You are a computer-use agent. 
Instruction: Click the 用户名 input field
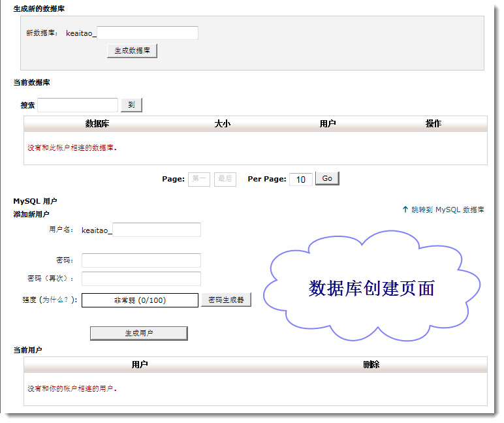coord(157,230)
